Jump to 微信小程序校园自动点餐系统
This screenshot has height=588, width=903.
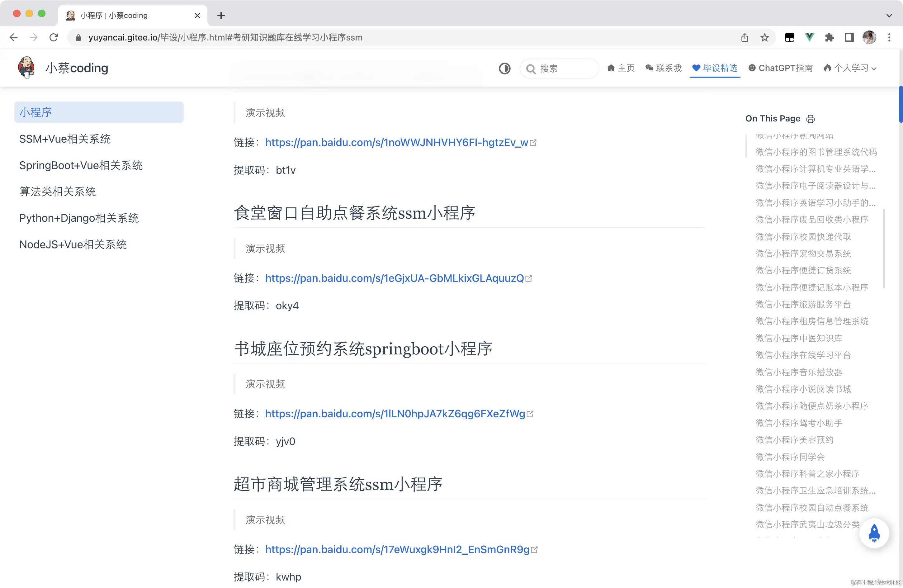tap(812, 508)
